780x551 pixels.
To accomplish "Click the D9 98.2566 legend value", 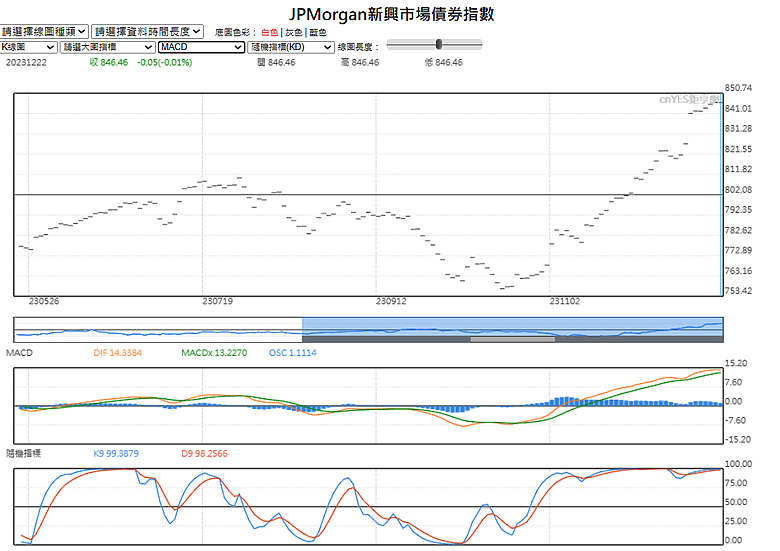I will 204,454.
